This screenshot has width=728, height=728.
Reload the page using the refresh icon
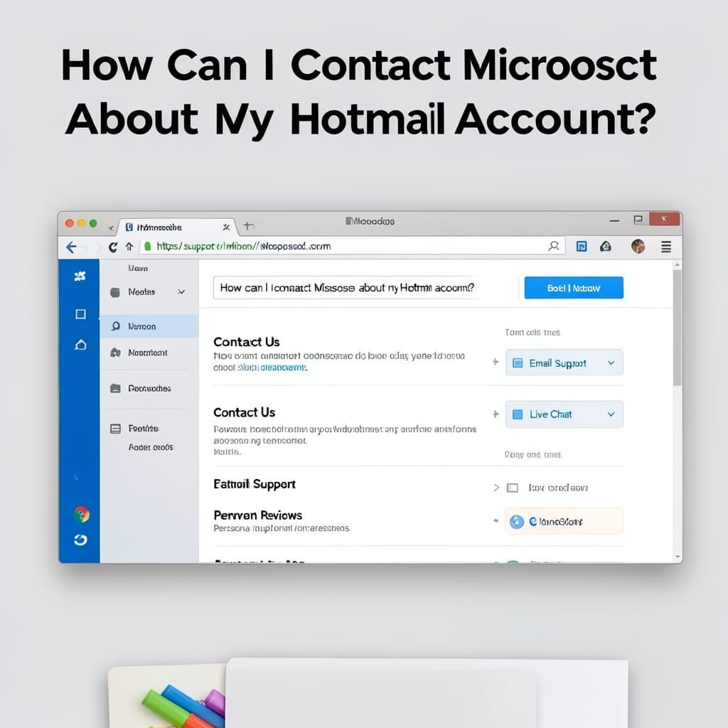pyautogui.click(x=113, y=247)
